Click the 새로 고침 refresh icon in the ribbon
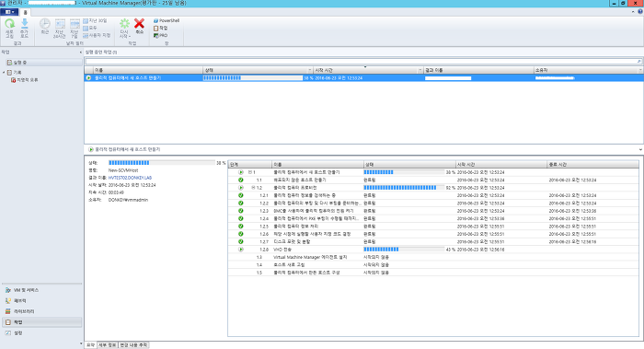The height and width of the screenshot is (349, 644). (9, 24)
